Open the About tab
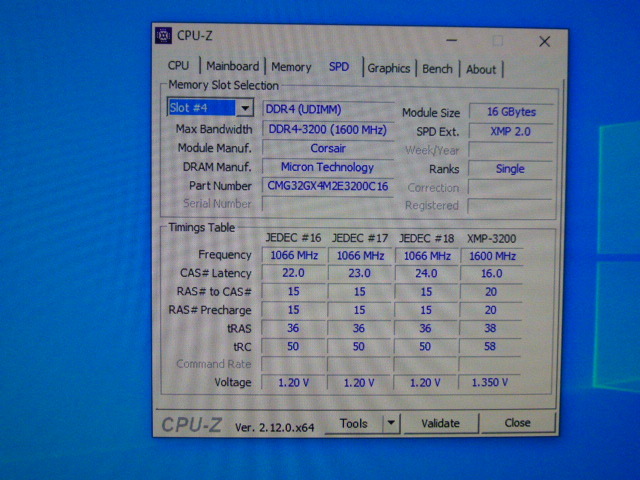640x480 pixels. [481, 69]
